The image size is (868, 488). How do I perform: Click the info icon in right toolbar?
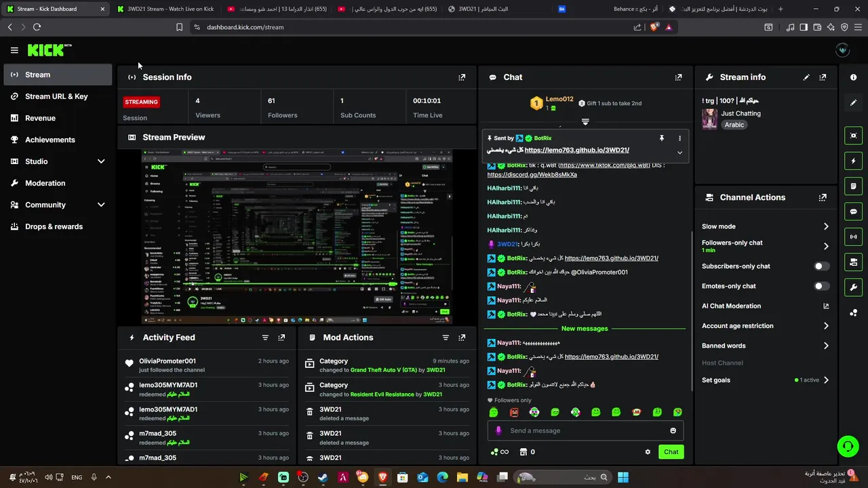853,77
